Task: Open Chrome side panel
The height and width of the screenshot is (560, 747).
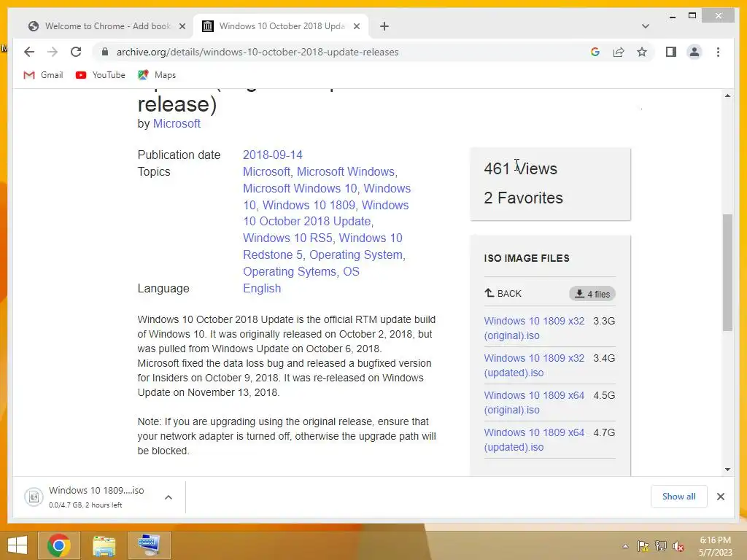Action: point(671,52)
